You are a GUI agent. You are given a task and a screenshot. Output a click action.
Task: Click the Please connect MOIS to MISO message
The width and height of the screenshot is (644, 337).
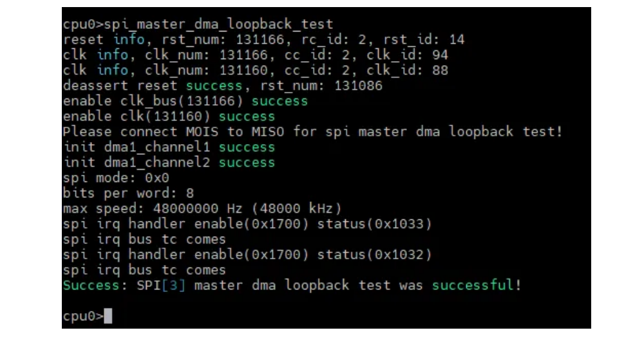[312, 132]
